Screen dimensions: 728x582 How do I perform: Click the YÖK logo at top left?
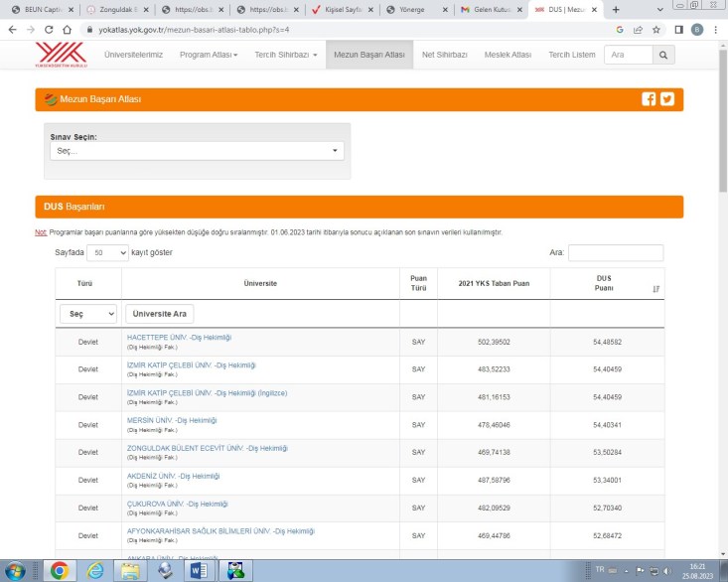coord(61,54)
